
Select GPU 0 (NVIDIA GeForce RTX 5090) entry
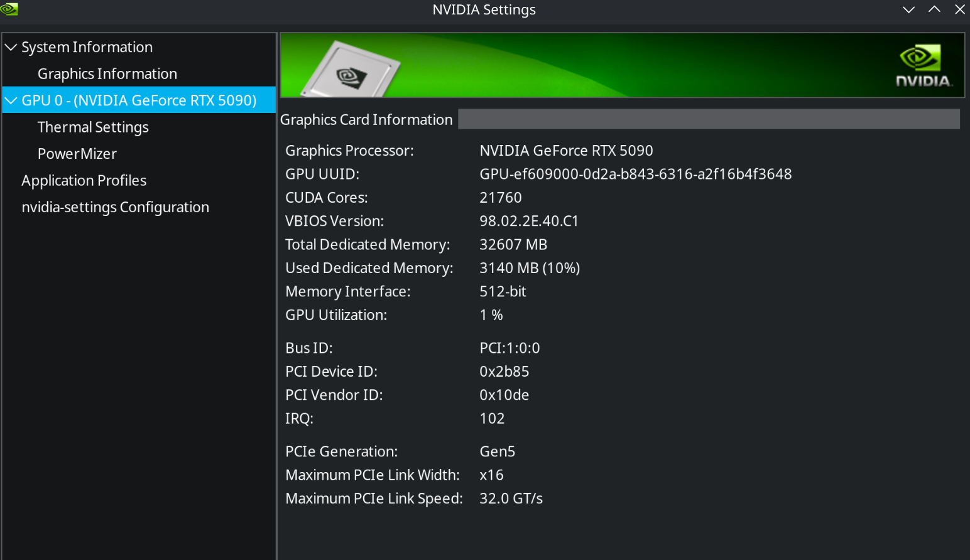pos(139,100)
